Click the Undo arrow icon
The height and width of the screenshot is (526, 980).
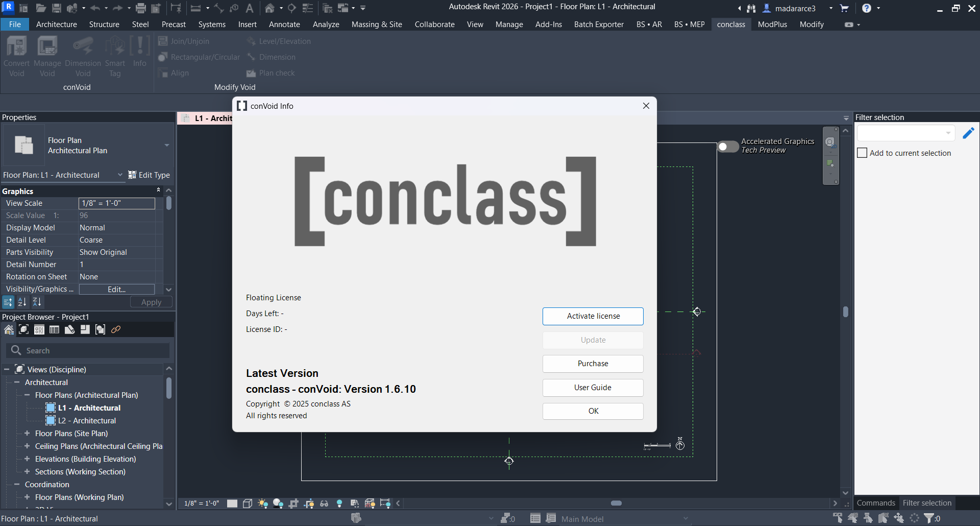[95, 8]
